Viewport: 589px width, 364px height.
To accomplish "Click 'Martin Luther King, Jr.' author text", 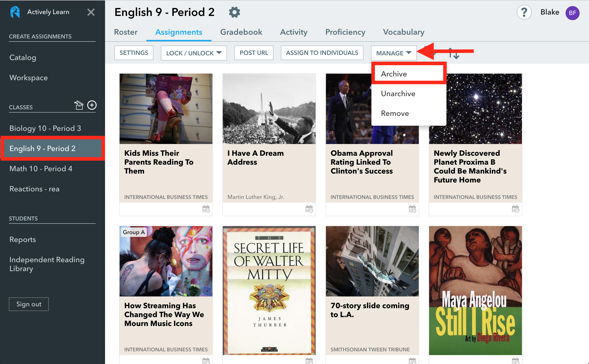I will (256, 197).
